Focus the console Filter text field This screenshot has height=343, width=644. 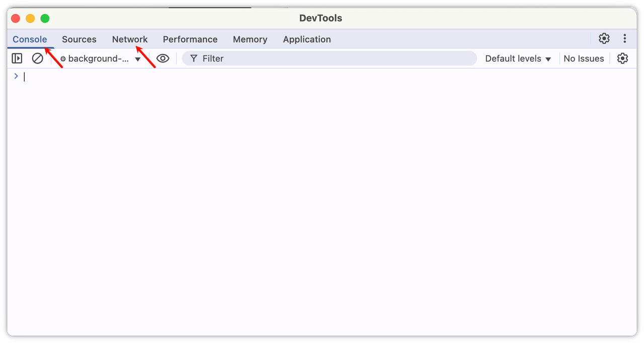point(332,59)
